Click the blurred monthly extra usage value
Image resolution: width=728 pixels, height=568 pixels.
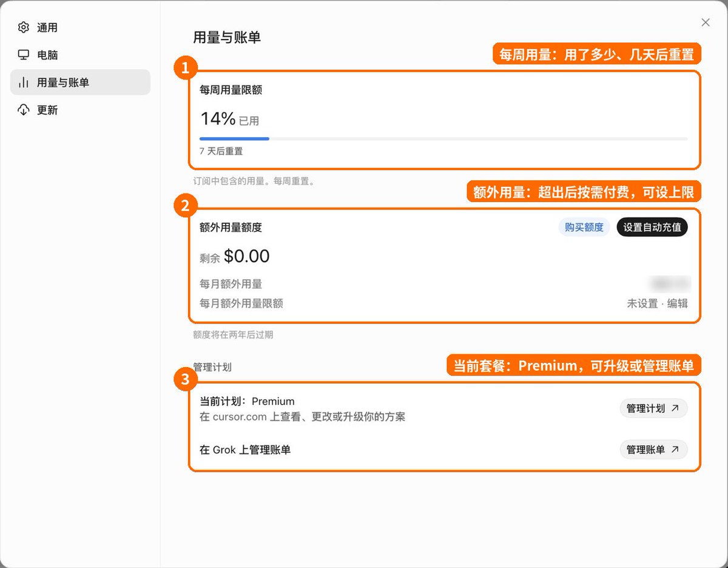coord(670,283)
